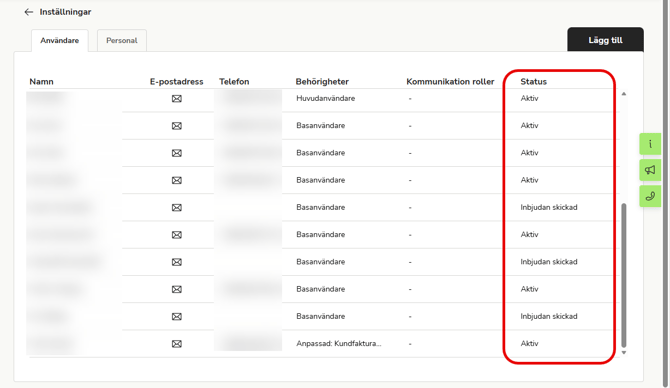The height and width of the screenshot is (388, 670).
Task: Click the envelope icon in the Anpassad: Kundfaktura row
Action: coord(176,344)
